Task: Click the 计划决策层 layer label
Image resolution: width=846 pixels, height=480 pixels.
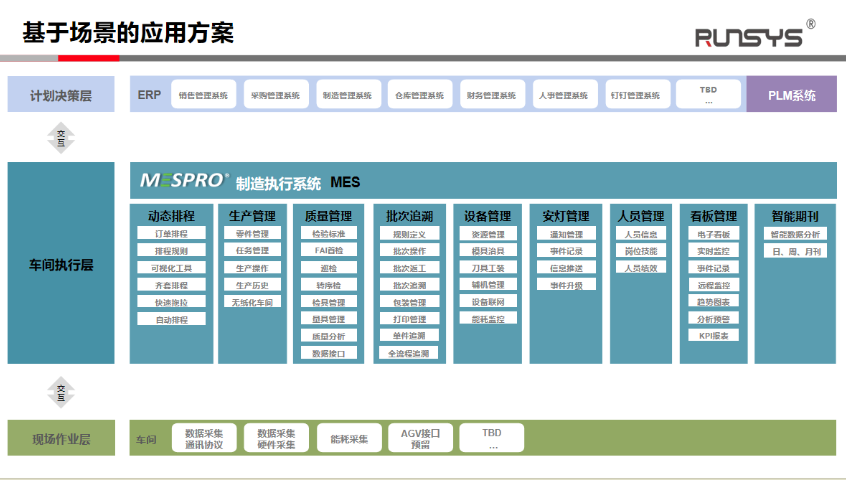Action: pyautogui.click(x=61, y=95)
